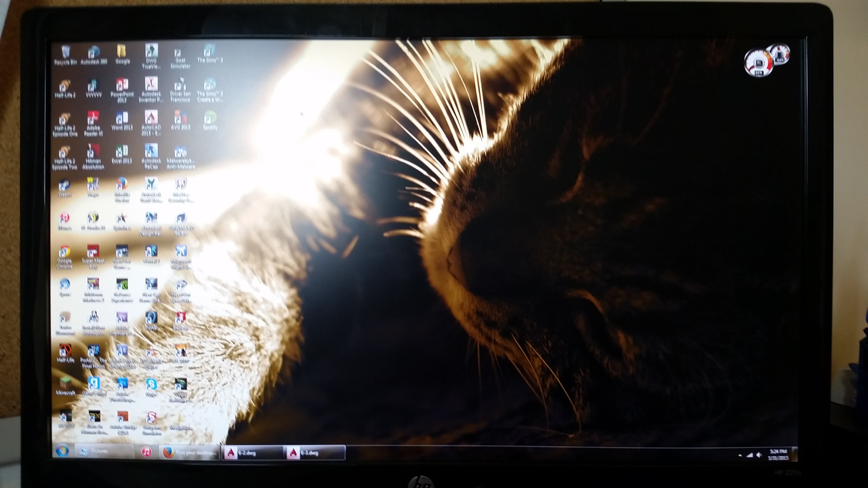Viewport: 868px width, 488px height.
Task: Switch to 6-2.dwg AutoCAD taskbar window
Action: [x=252, y=453]
